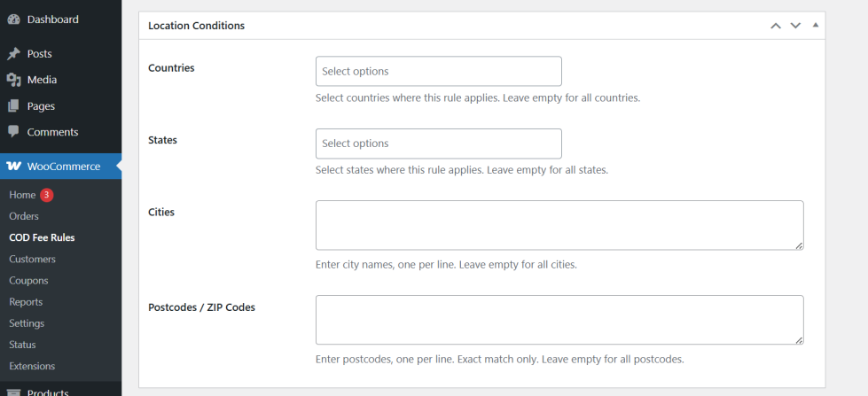Collapse the Location Conditions panel

pos(816,25)
